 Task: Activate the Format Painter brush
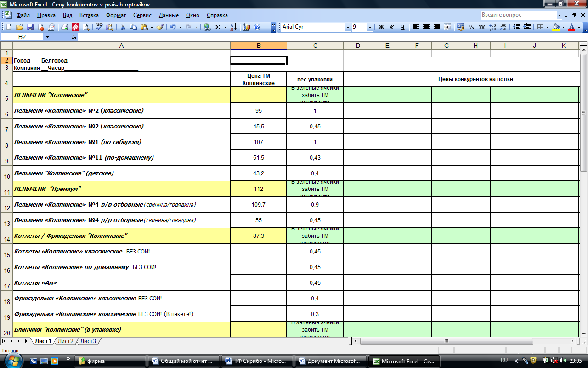point(160,27)
